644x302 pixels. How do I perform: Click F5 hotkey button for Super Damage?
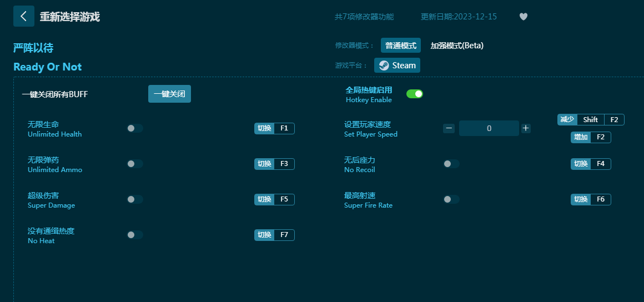click(274, 199)
